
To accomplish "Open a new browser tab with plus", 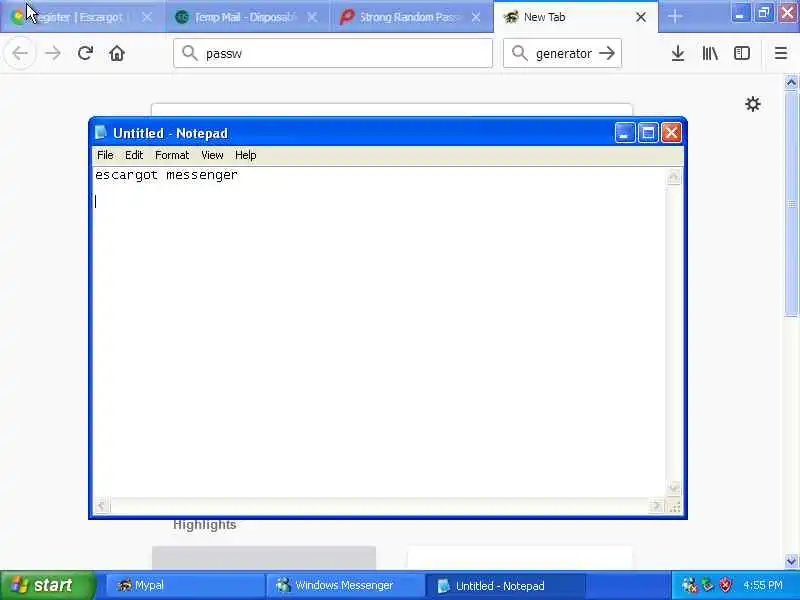I will [x=674, y=17].
